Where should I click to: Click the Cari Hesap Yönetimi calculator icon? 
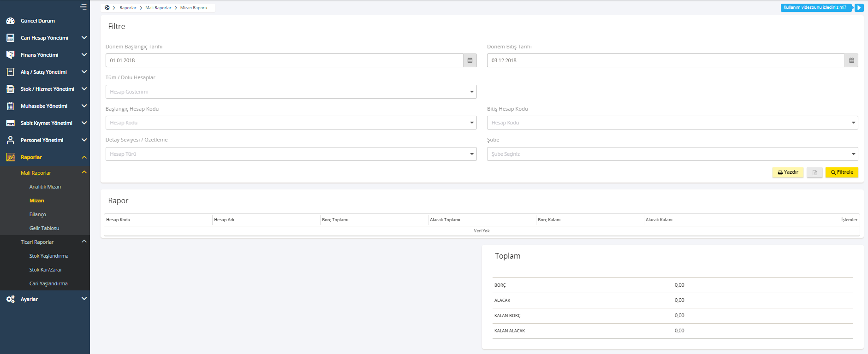click(10, 38)
